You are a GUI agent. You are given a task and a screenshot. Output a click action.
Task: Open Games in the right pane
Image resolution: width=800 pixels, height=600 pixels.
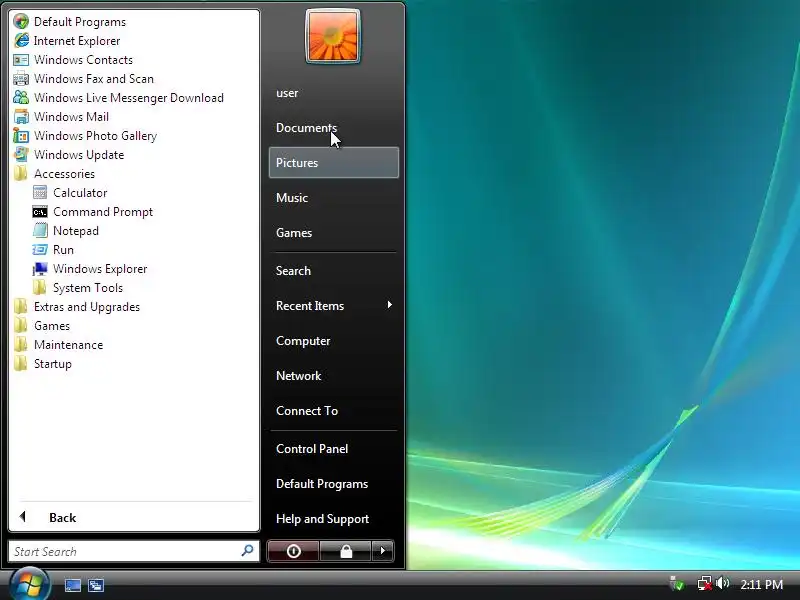[x=334, y=233]
